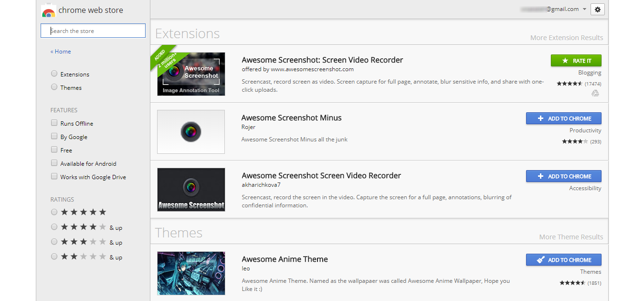
Task: Click 'offered by www.awesomescreenshot.com' text
Action: (x=298, y=70)
